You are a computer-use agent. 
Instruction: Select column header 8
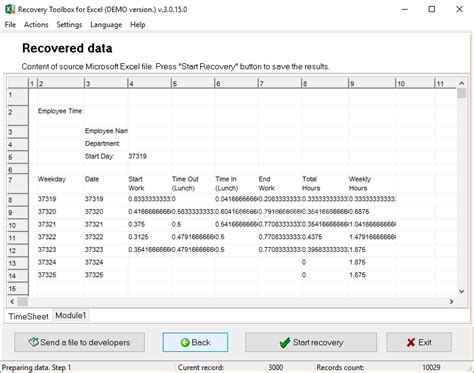tap(325, 83)
